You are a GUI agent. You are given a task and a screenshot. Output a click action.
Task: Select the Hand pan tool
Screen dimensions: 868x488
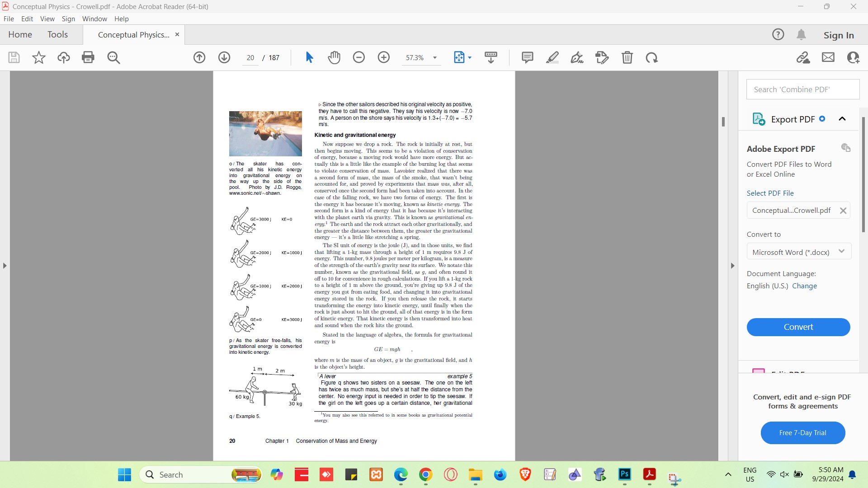[334, 57]
